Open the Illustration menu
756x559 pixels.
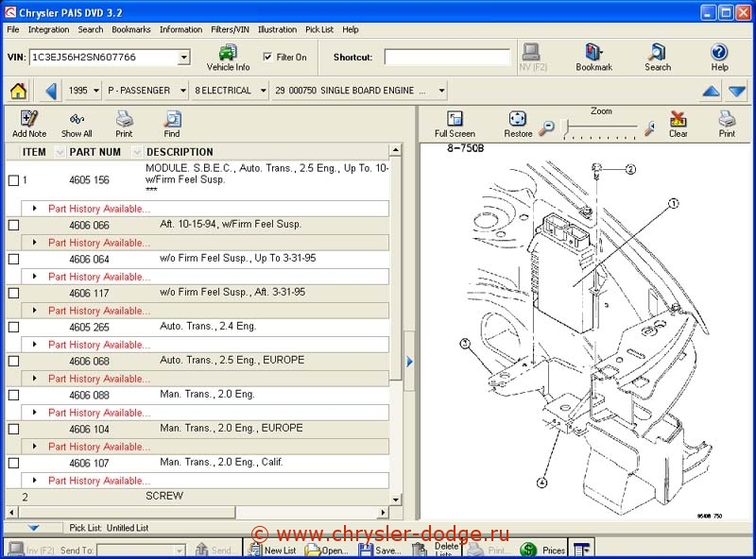click(277, 29)
